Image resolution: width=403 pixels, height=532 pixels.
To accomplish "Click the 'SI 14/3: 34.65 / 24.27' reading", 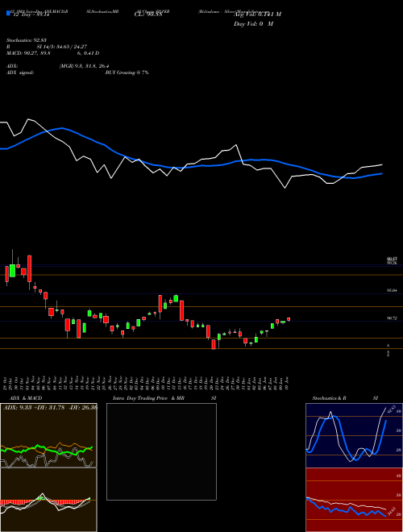I will click(x=62, y=47).
